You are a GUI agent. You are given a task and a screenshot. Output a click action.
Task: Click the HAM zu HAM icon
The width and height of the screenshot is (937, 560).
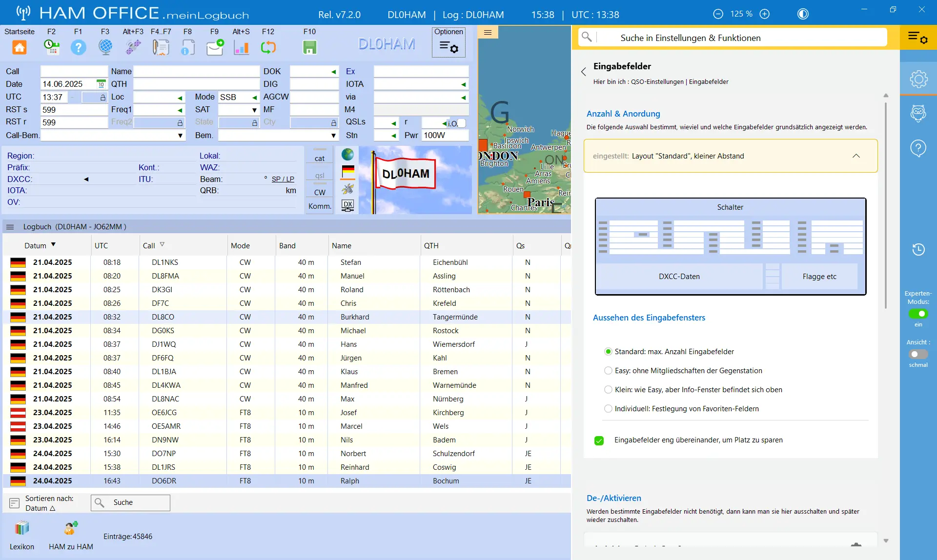coord(71,528)
